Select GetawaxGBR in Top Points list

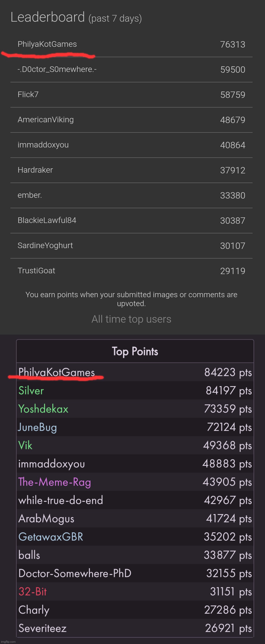coord(51,537)
